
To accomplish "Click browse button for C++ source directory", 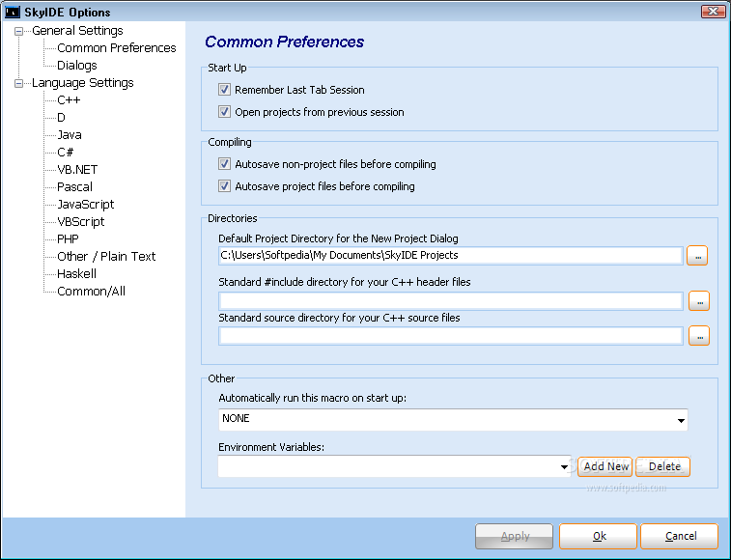I will click(x=699, y=336).
